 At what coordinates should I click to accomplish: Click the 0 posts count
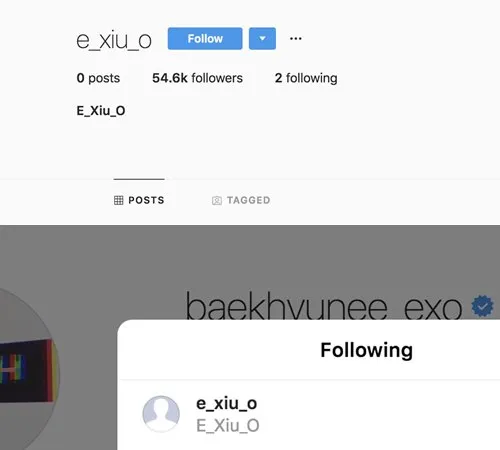[98, 78]
